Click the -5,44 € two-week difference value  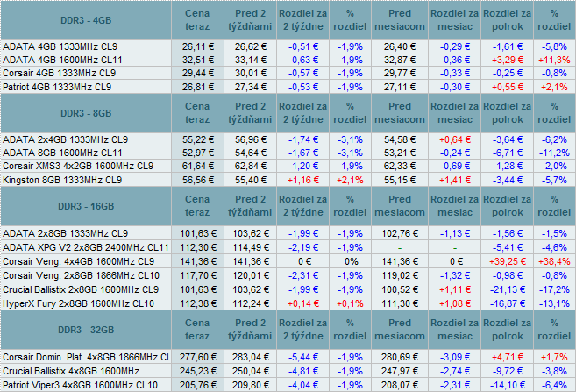(303, 357)
